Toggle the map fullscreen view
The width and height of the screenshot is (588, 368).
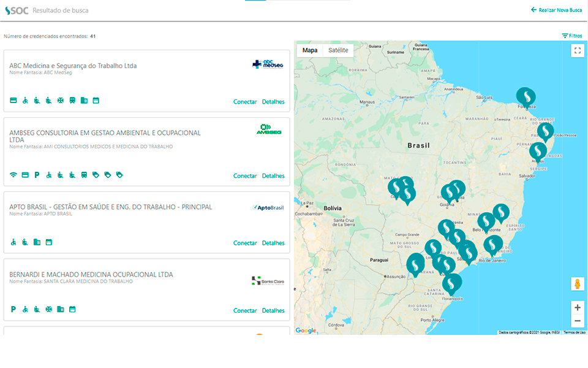(x=578, y=50)
